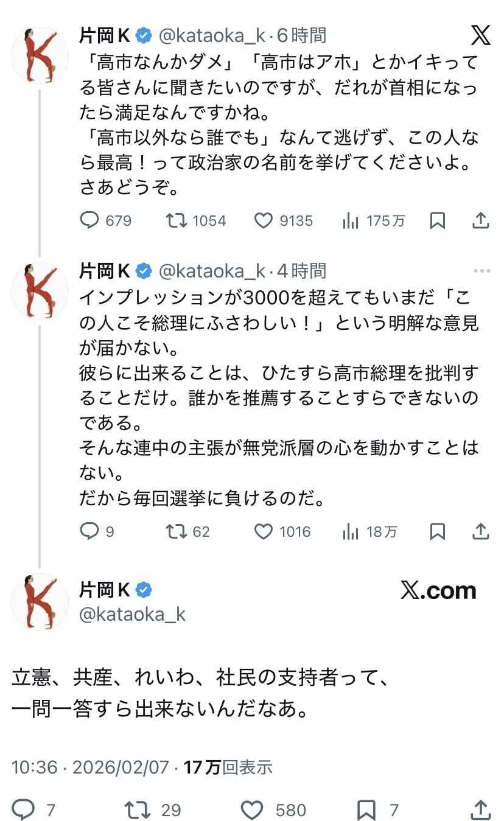Open the 10:36 · 2026/02/07 timestamp

coord(90,767)
